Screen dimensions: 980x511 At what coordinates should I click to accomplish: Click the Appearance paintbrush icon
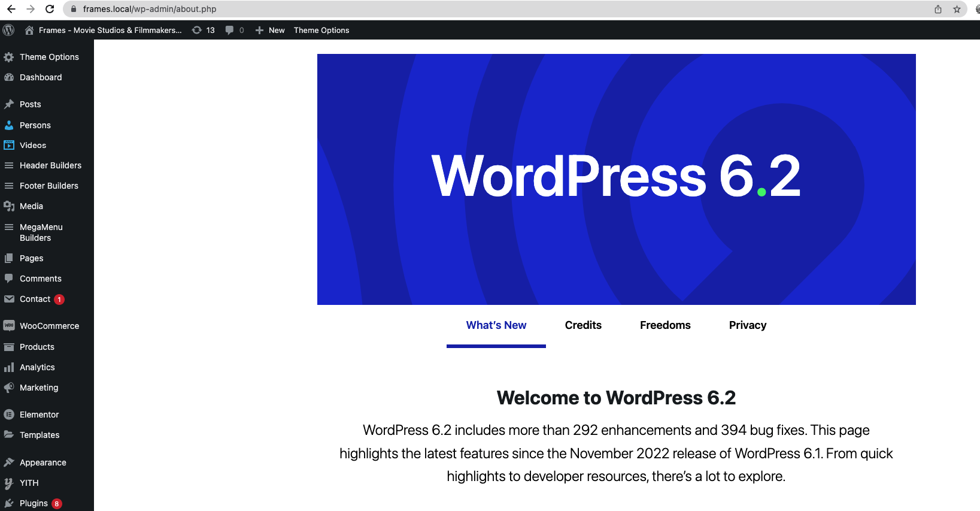(9, 462)
